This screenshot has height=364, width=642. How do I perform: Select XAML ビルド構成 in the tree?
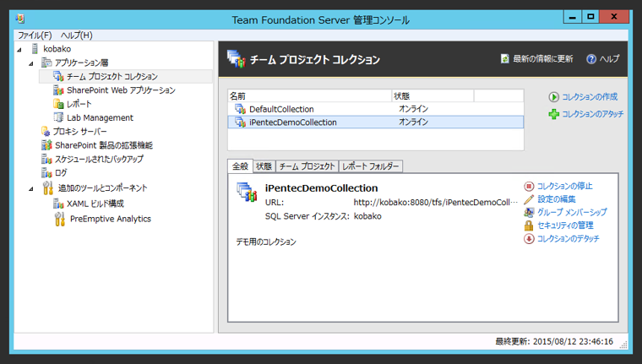click(x=95, y=204)
